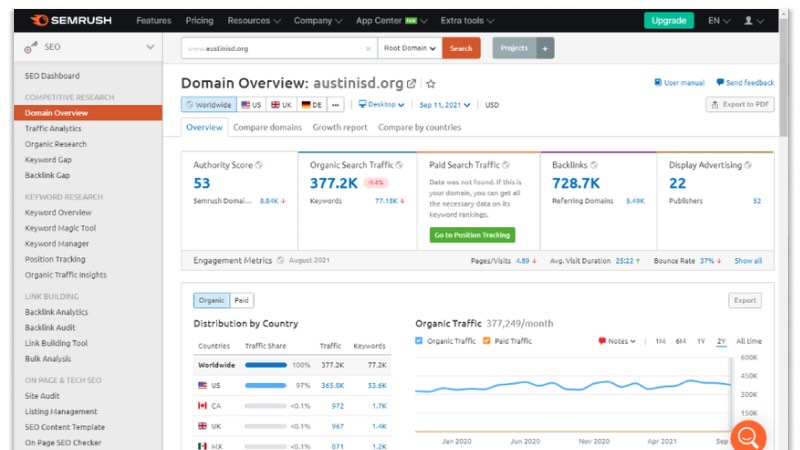Select the DE flag country filter
800x450 pixels.
[x=312, y=105]
